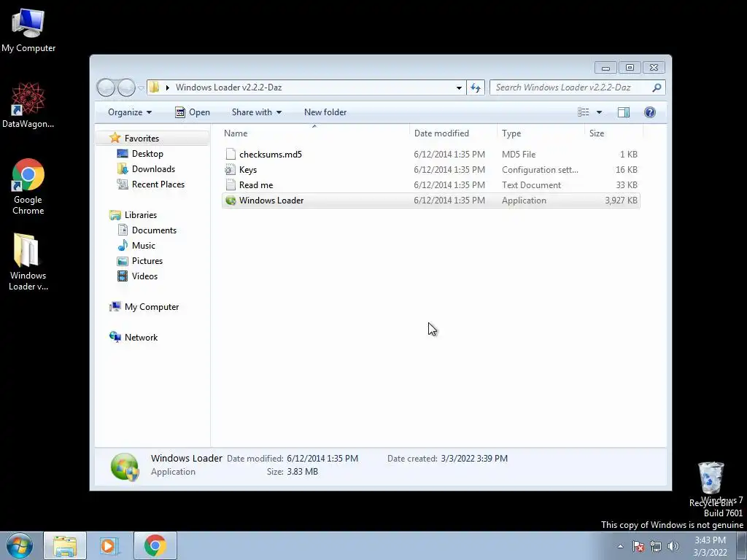Click the Open toolbar button
Image resolution: width=747 pixels, height=560 pixels.
coord(193,112)
